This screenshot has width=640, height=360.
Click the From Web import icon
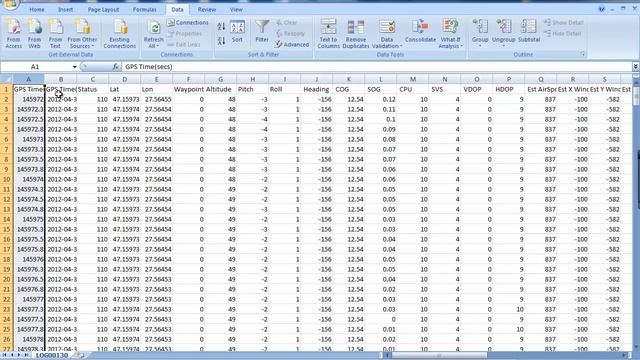tap(34, 33)
